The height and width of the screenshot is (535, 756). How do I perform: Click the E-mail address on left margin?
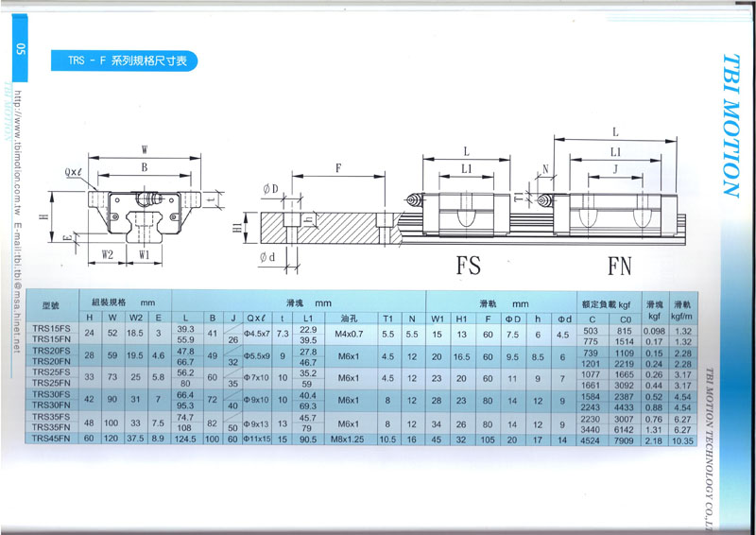(x=18, y=288)
